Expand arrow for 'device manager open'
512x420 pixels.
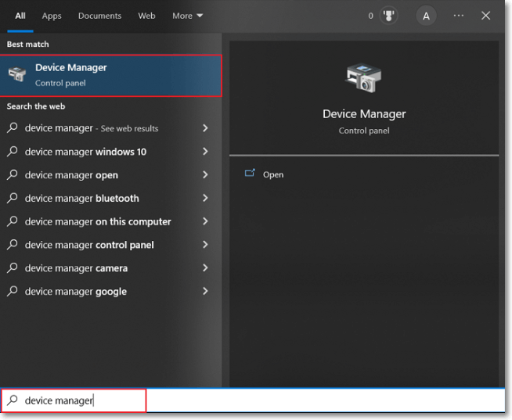point(205,175)
